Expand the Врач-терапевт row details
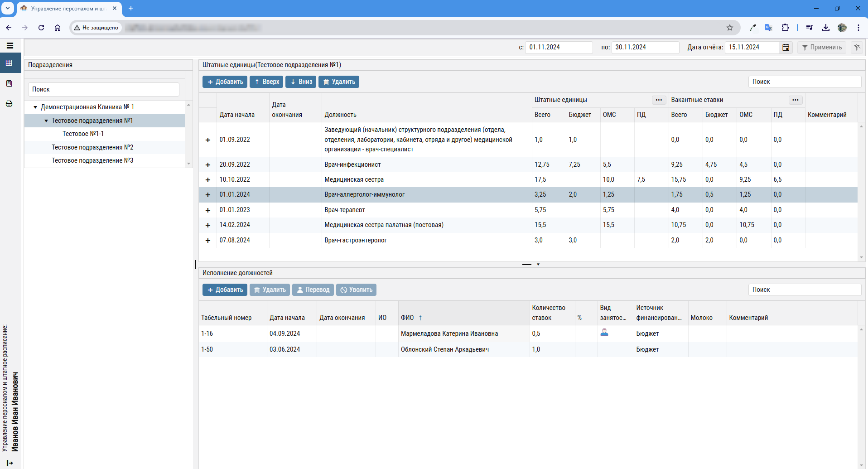The image size is (868, 469). [208, 210]
